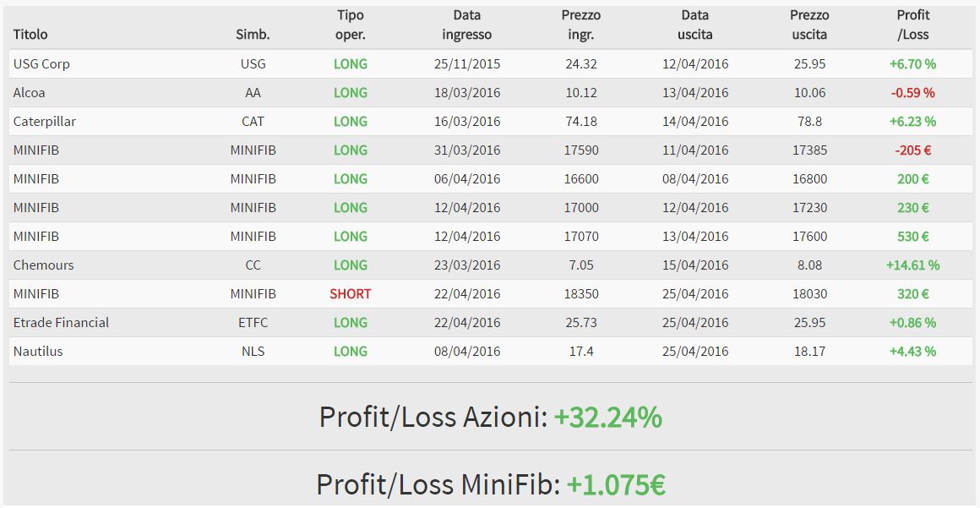Click the CAT symbol cell
Image resolution: width=980 pixels, height=508 pixels.
tap(253, 122)
